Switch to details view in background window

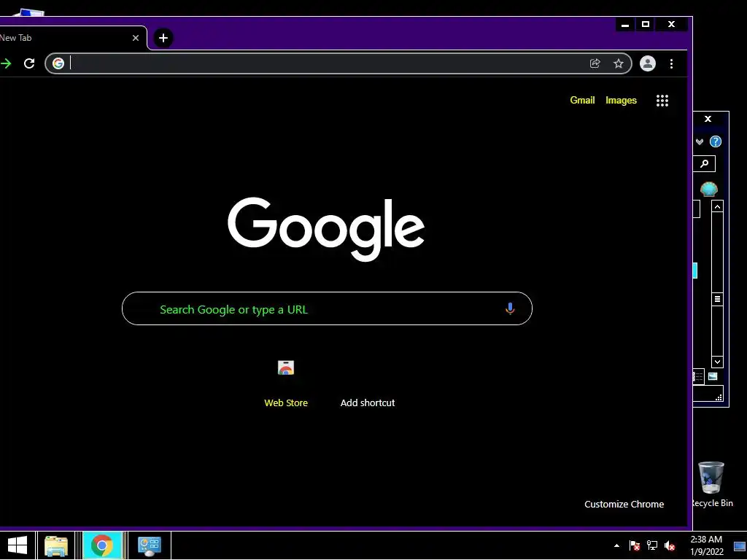[x=698, y=377]
